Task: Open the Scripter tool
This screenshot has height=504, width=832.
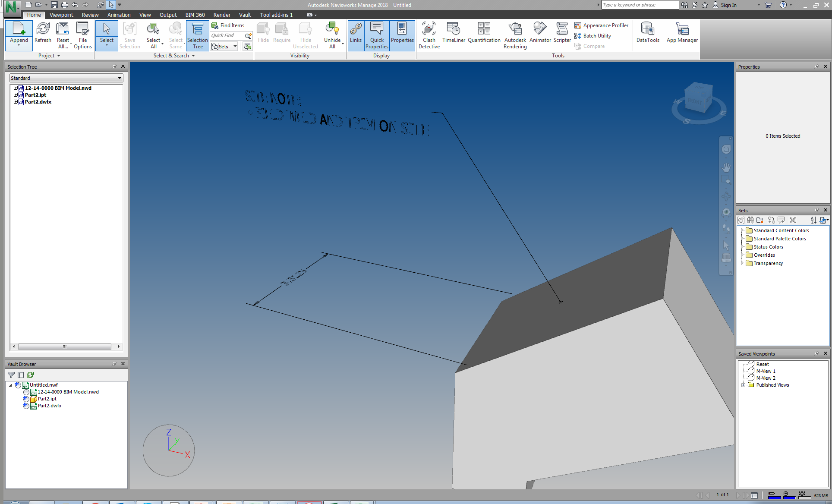Action: pyautogui.click(x=562, y=35)
